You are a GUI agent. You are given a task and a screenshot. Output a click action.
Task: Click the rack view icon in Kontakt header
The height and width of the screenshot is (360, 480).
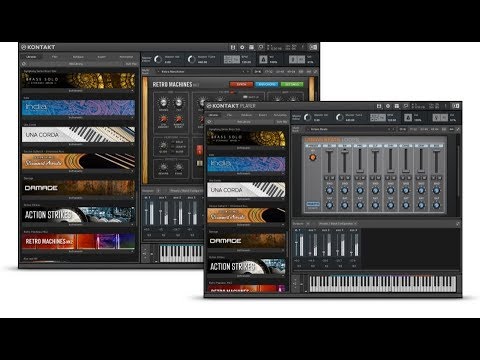252,47
